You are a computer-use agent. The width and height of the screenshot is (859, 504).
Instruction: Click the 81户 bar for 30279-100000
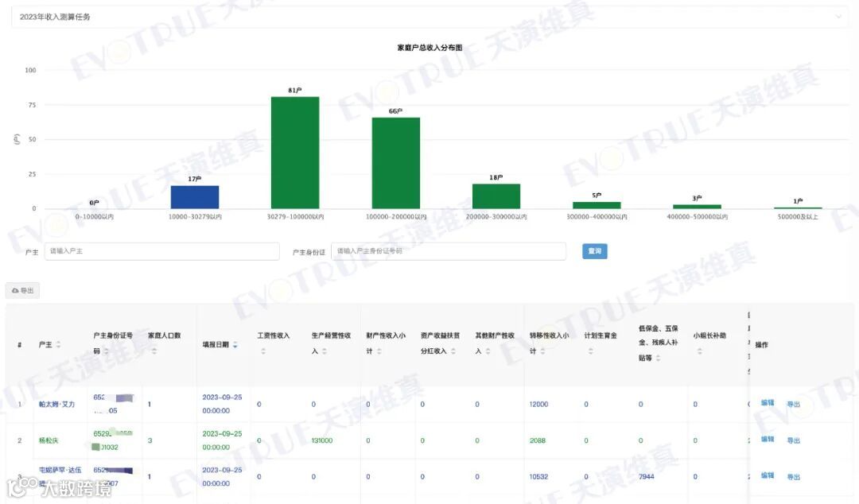coord(295,153)
